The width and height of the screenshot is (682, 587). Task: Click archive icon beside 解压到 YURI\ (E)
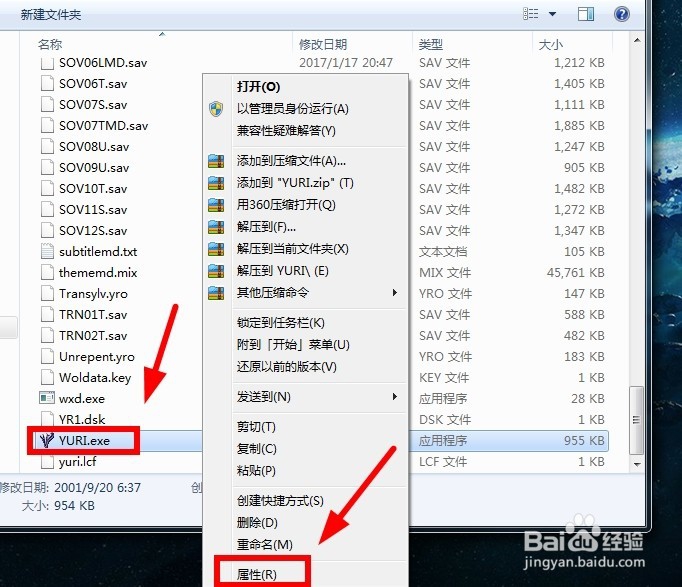pos(216,271)
